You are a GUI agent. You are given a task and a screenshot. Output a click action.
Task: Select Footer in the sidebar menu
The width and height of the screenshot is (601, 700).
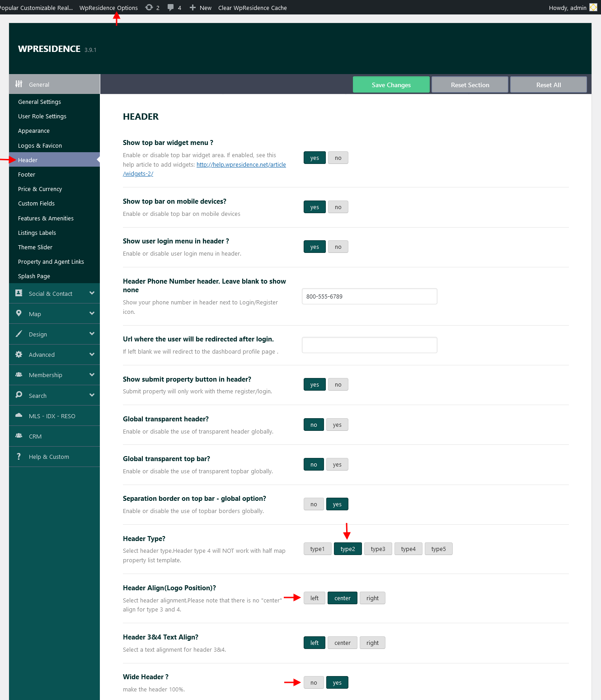coord(26,174)
